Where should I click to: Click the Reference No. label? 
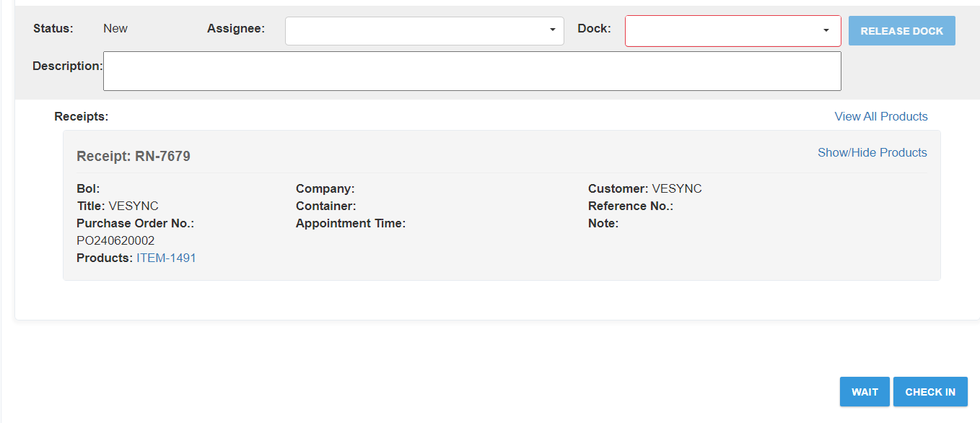pos(630,206)
